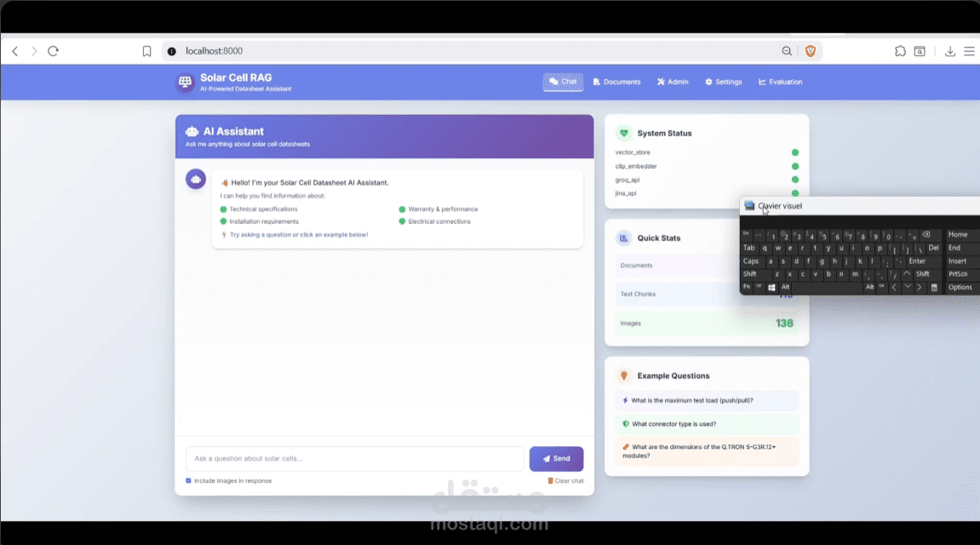
Task: Focus the 'Ask a question about solar cells' field
Action: click(354, 459)
